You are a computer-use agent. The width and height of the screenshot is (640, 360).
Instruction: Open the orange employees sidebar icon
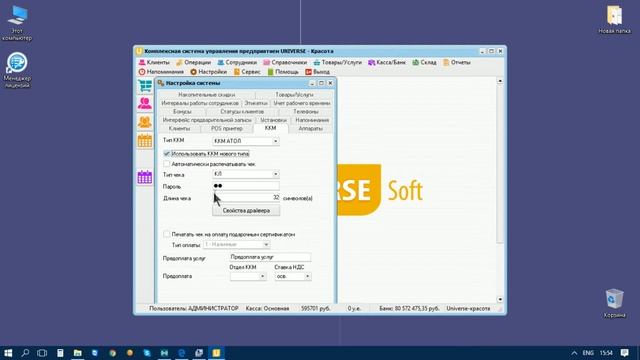144,122
